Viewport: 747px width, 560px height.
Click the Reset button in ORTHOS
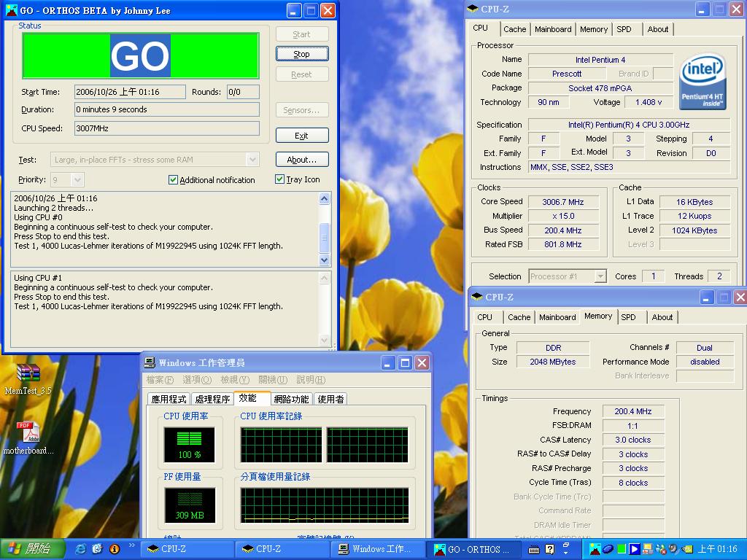(x=302, y=74)
